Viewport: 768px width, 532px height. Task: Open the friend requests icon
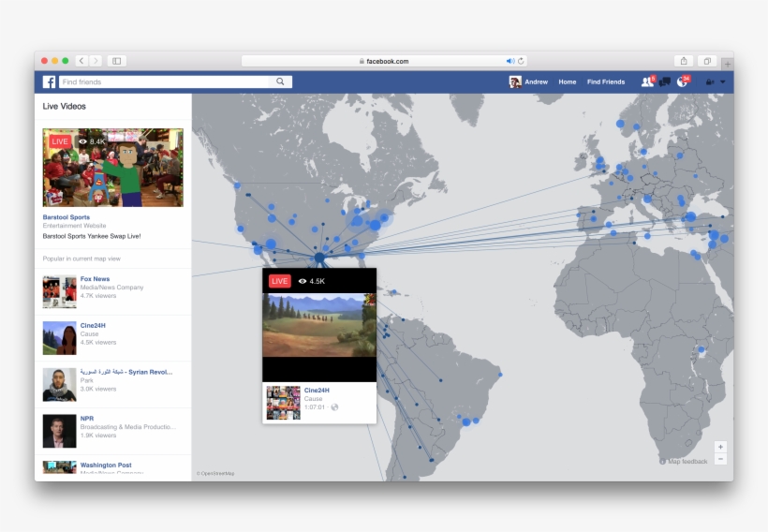click(x=646, y=82)
